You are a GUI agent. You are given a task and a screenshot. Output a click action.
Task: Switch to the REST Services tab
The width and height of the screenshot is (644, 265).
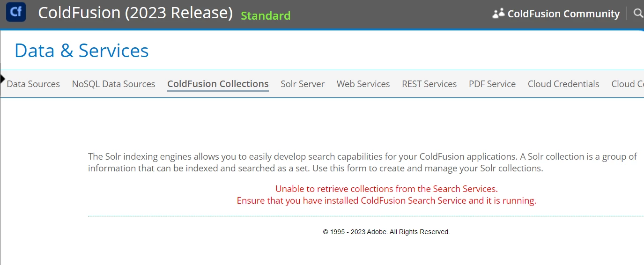tap(429, 84)
